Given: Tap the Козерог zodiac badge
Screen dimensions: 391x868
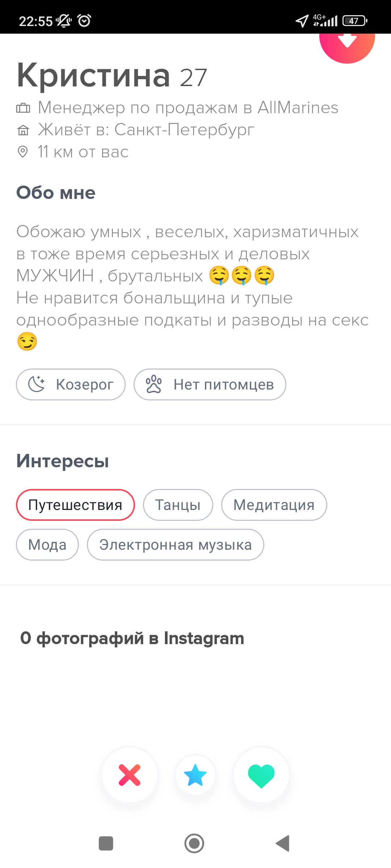Looking at the screenshot, I should pyautogui.click(x=71, y=384).
